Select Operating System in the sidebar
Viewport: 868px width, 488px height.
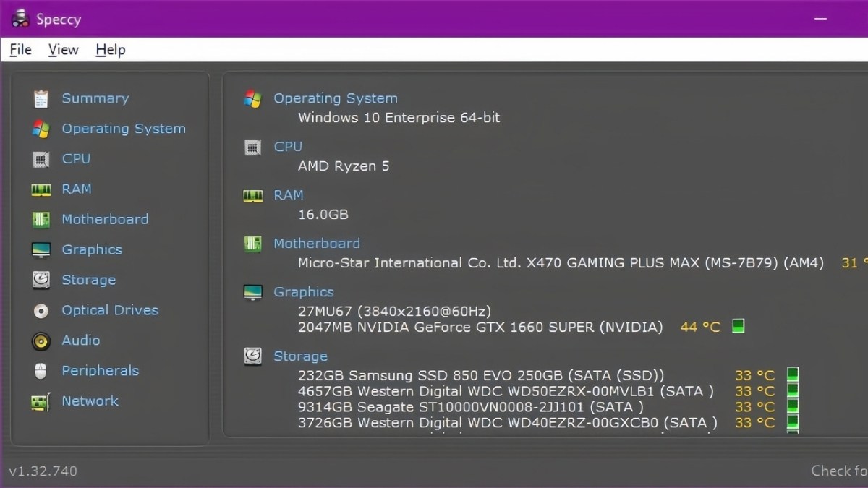pyautogui.click(x=124, y=129)
